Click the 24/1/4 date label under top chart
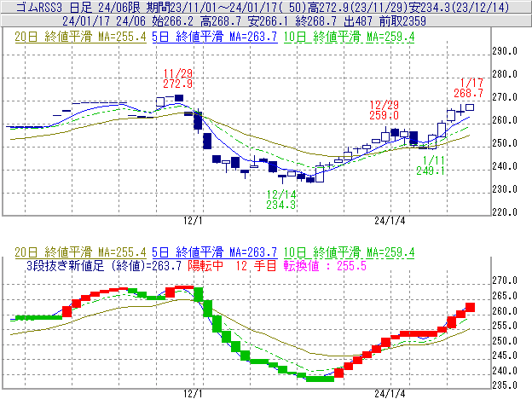This screenshot has width=532, height=405. coord(390,221)
